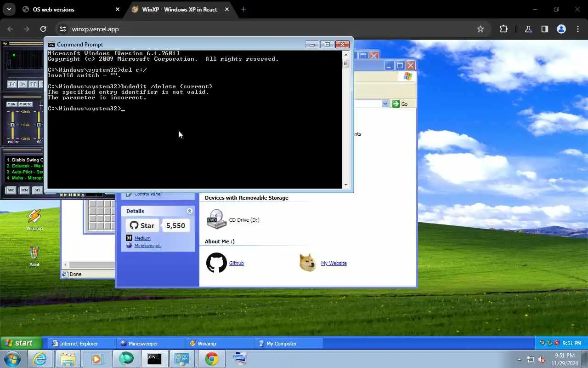Switch to Winamp in XP taskbar
Screen dimensions: 588x368
220,344
